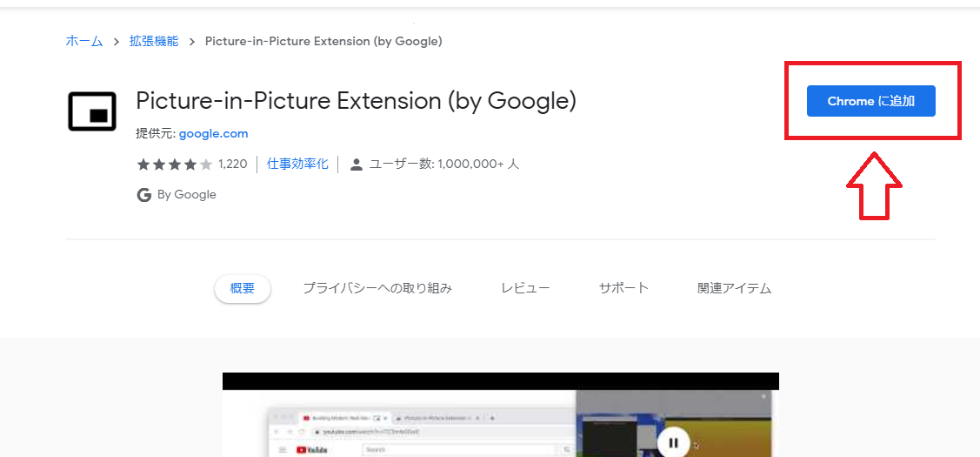The image size is (980, 457).
Task: Add extension with Chrome に追加 button
Action: 870,101
